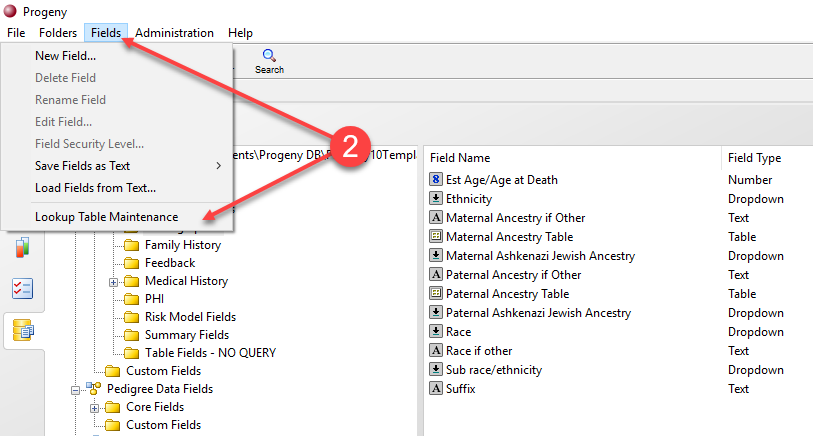
Task: Collapse the Pedigree Data Fields node
Action: (x=76, y=390)
